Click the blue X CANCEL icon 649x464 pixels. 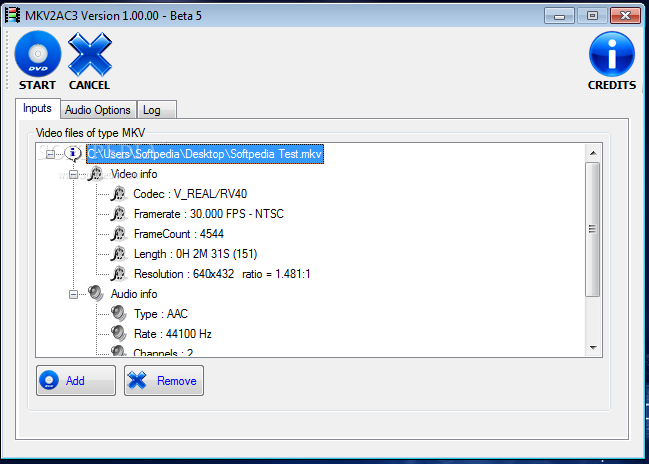[x=89, y=55]
